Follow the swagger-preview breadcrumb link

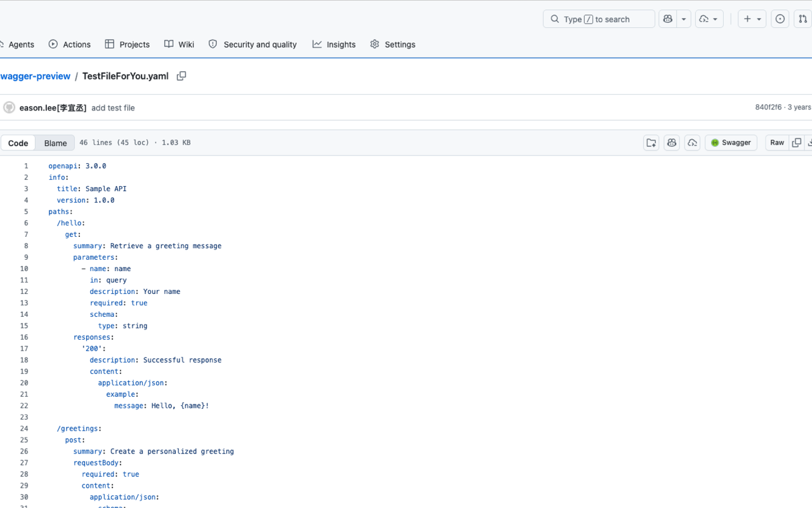pyautogui.click(x=36, y=76)
